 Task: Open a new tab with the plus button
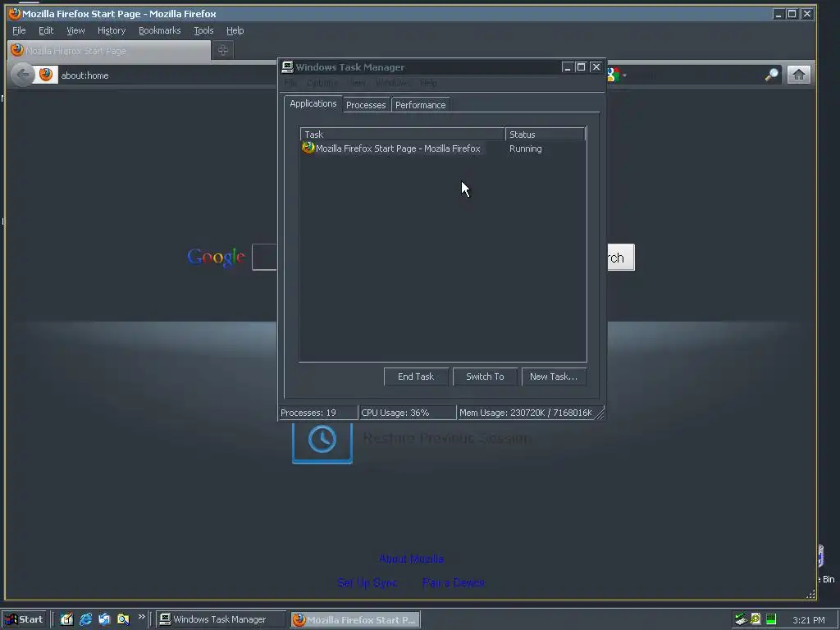[223, 50]
